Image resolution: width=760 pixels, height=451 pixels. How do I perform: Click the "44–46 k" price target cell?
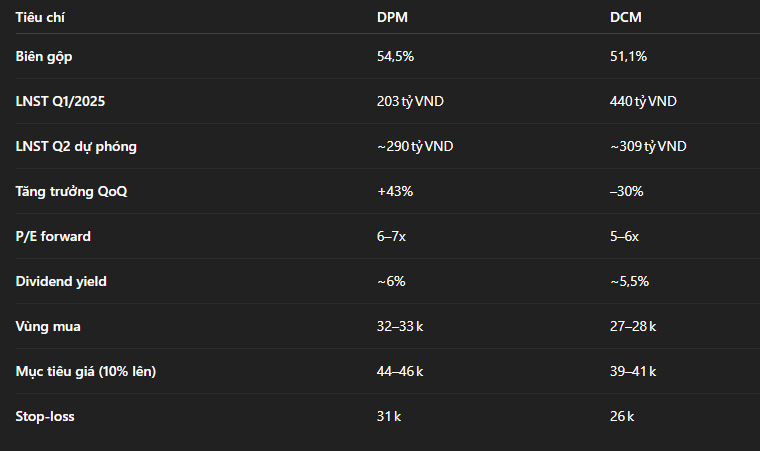tap(400, 372)
